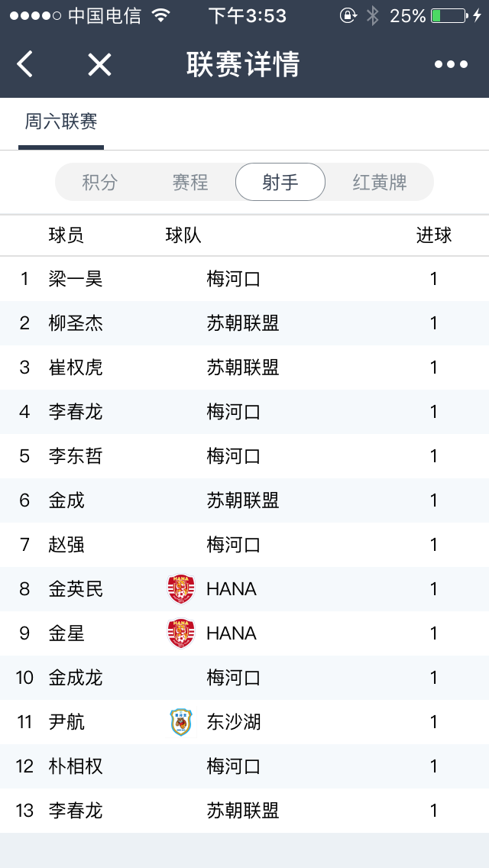Tap the back arrow icon
This screenshot has height=868, width=489.
coord(25,64)
